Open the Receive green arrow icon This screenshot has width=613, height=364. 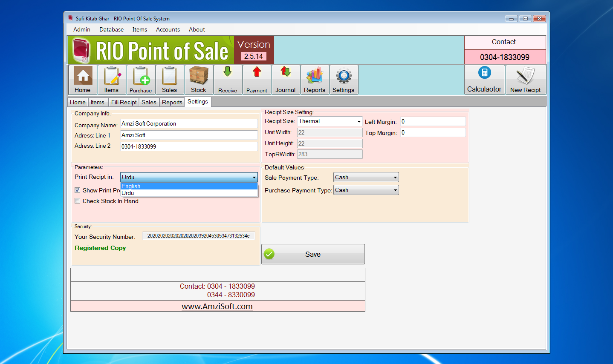(x=228, y=79)
